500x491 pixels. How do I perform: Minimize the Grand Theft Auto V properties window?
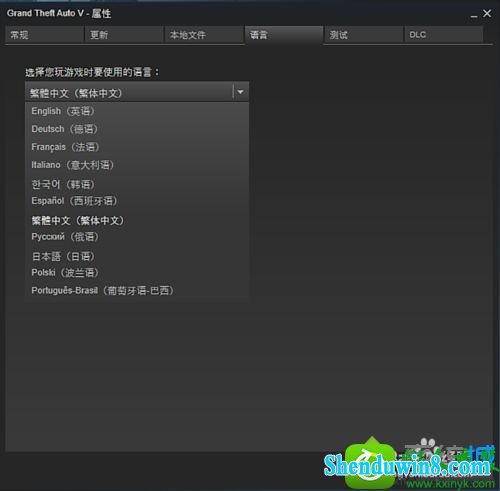(x=474, y=15)
